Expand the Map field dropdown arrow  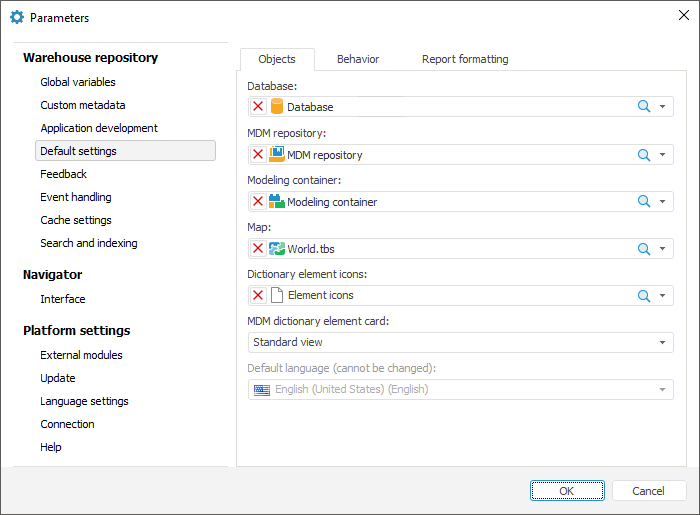tap(662, 249)
